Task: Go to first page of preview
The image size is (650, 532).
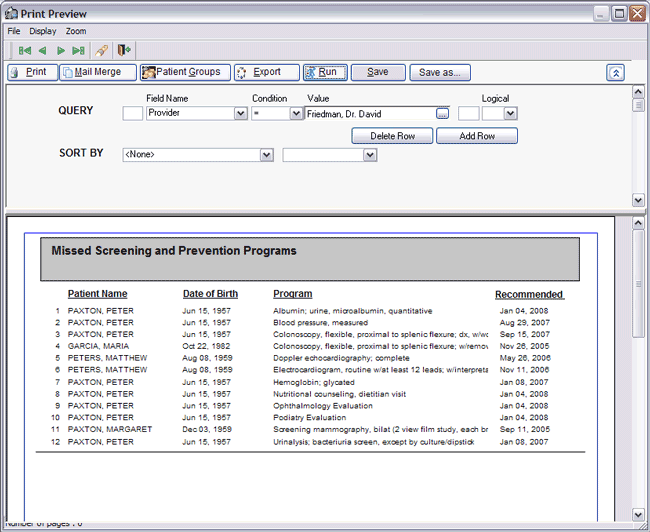Action: (x=25, y=50)
